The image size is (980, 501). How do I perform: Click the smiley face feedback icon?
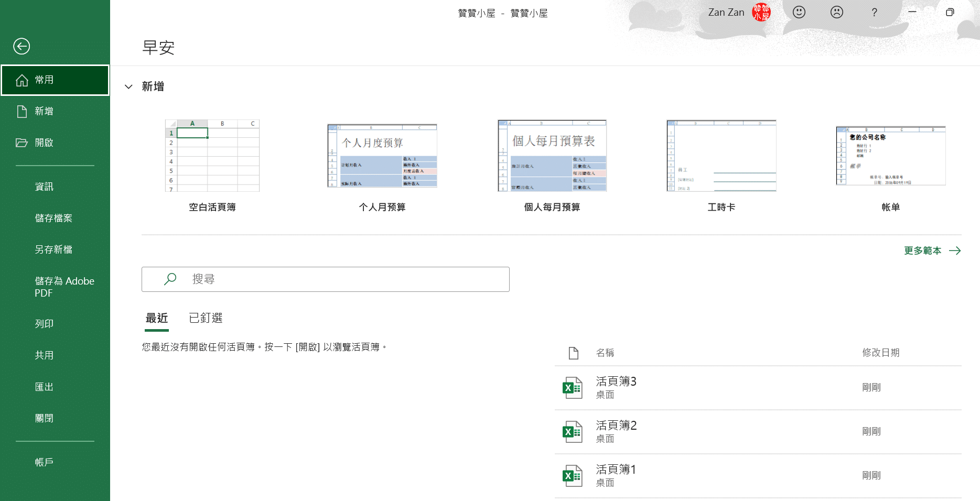coord(799,12)
